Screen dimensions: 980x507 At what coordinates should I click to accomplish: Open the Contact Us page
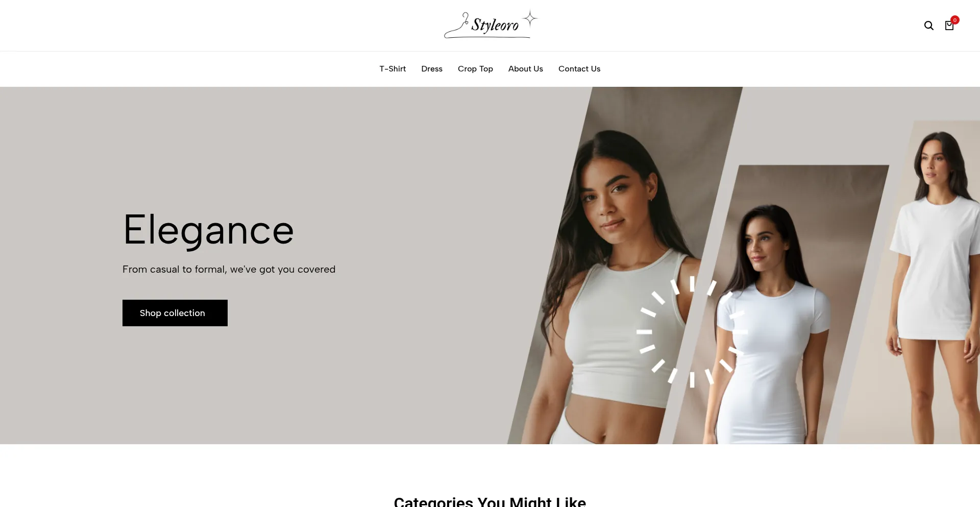[x=579, y=69]
